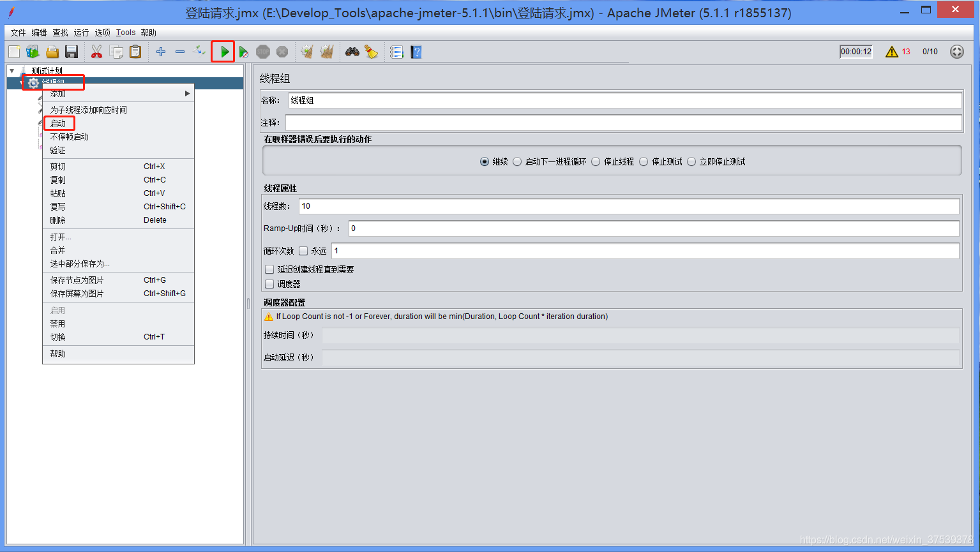
Task: Select 立即停止测试 radio option
Action: click(691, 161)
